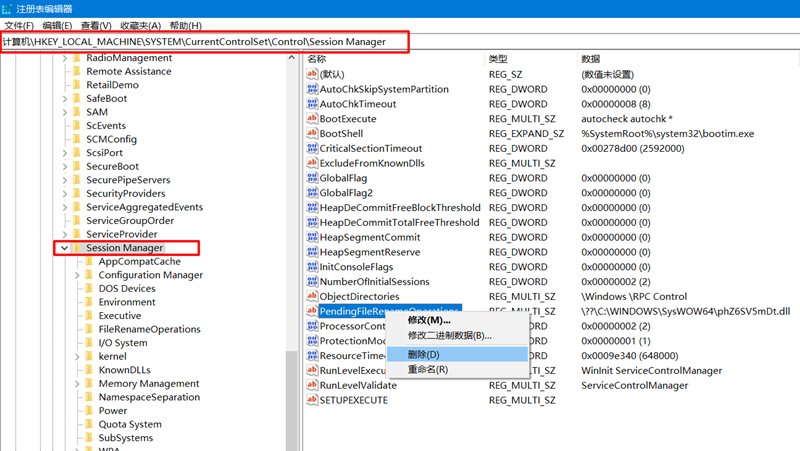800x451 pixels.
Task: Click the BootExecute value icon
Action: pyautogui.click(x=312, y=119)
